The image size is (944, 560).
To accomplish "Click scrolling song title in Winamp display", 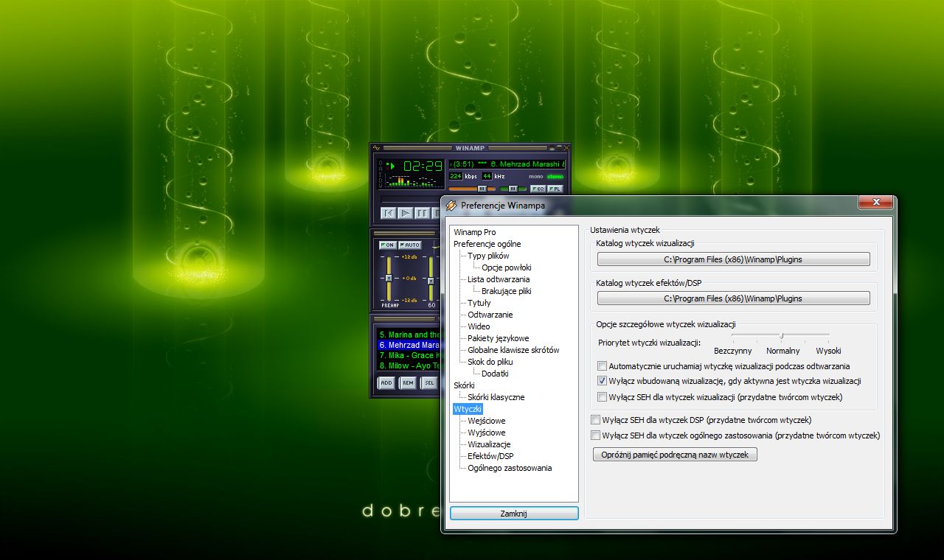I will point(507,164).
